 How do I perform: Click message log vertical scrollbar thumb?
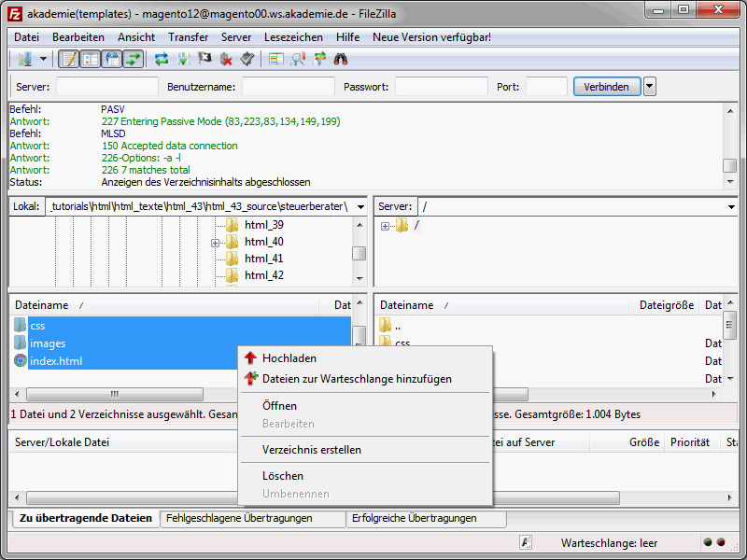(730, 165)
